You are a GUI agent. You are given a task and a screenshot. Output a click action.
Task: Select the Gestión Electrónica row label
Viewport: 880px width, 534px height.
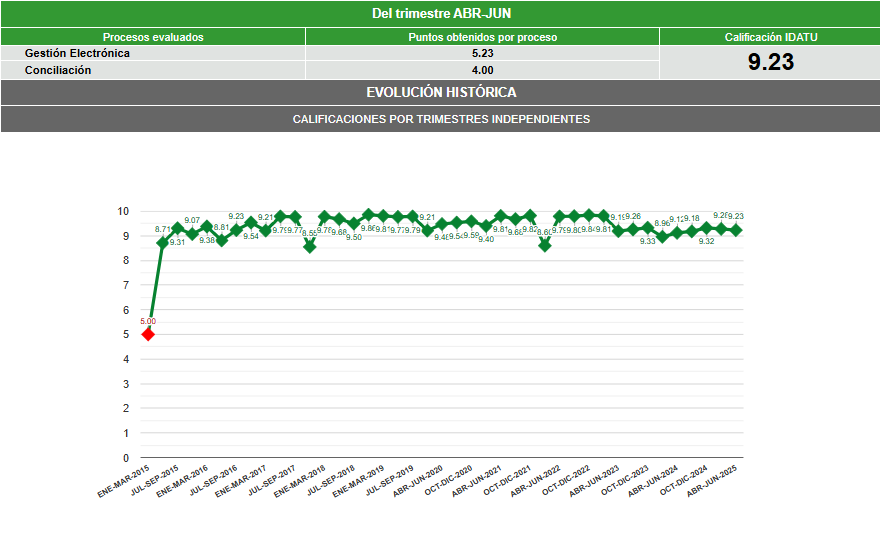(77, 53)
